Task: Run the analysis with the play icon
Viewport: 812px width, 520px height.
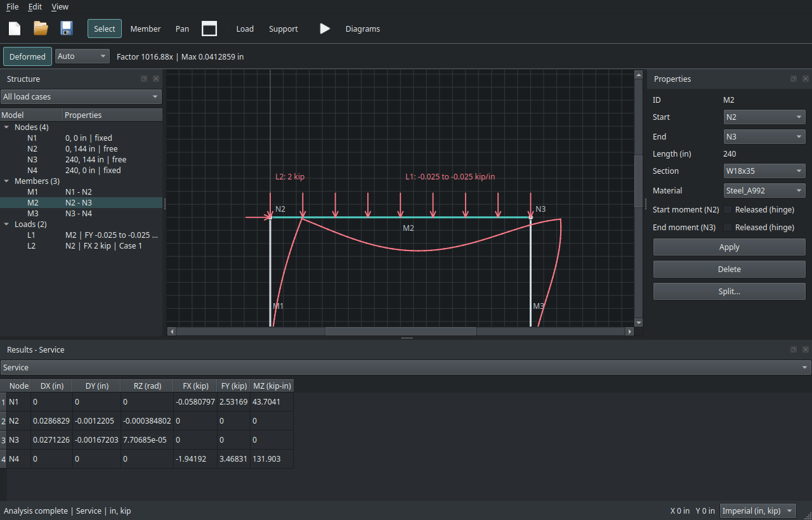Action: [325, 29]
